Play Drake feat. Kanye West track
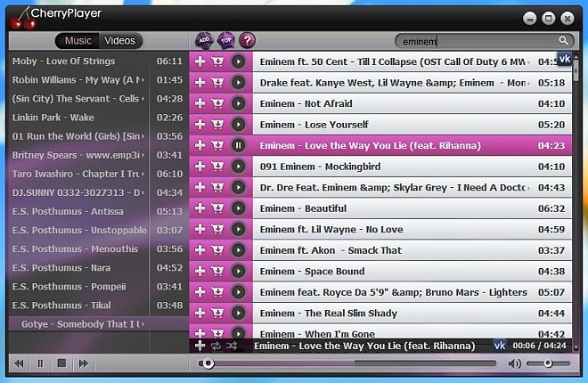This screenshot has width=588, height=383. pyautogui.click(x=238, y=83)
